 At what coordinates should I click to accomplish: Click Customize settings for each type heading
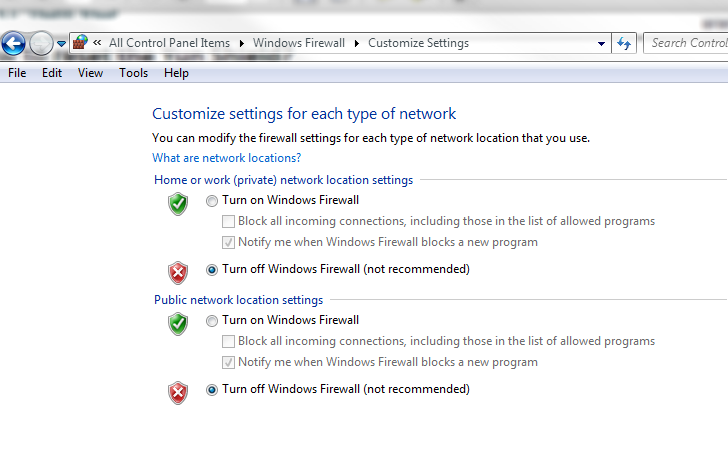point(304,114)
